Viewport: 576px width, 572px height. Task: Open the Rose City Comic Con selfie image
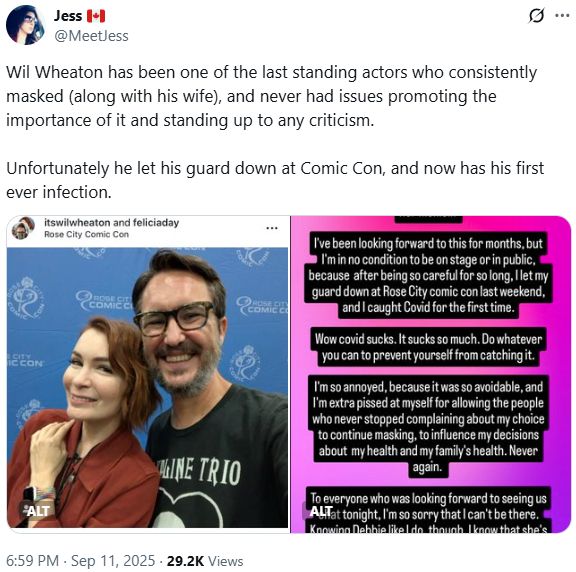(x=148, y=372)
